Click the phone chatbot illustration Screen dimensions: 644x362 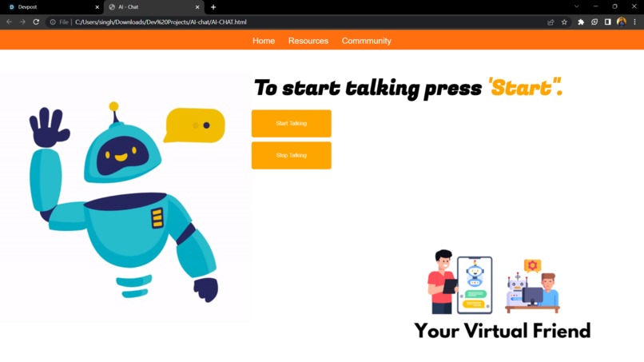coord(459,282)
